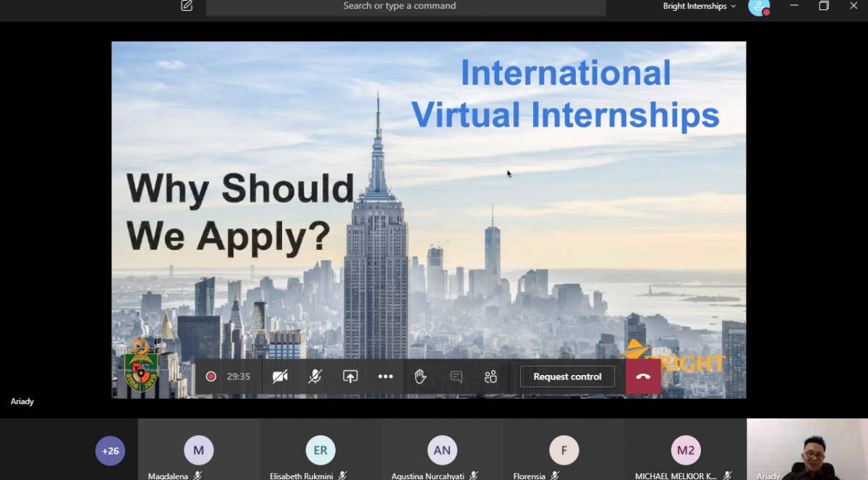Show the participants list

coord(490,376)
